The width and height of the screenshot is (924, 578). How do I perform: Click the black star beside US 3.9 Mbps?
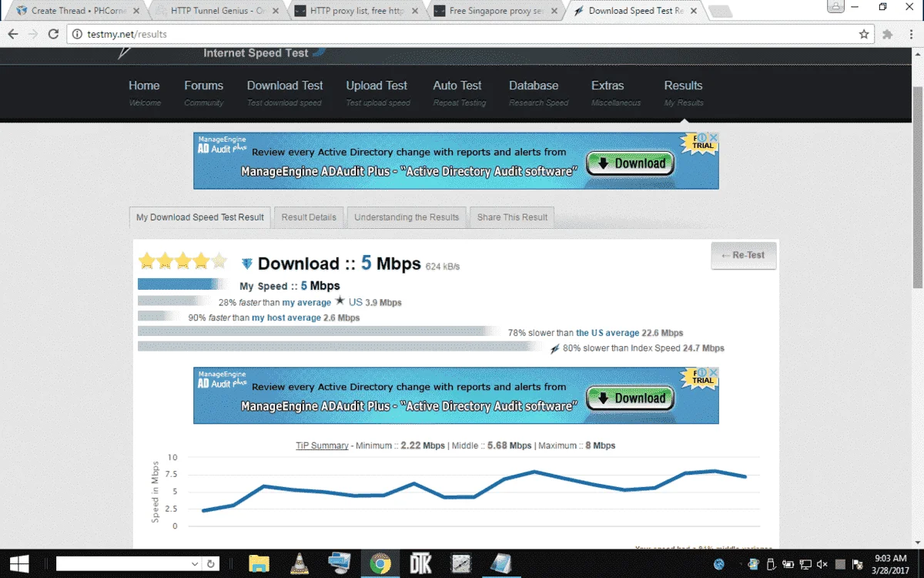340,301
